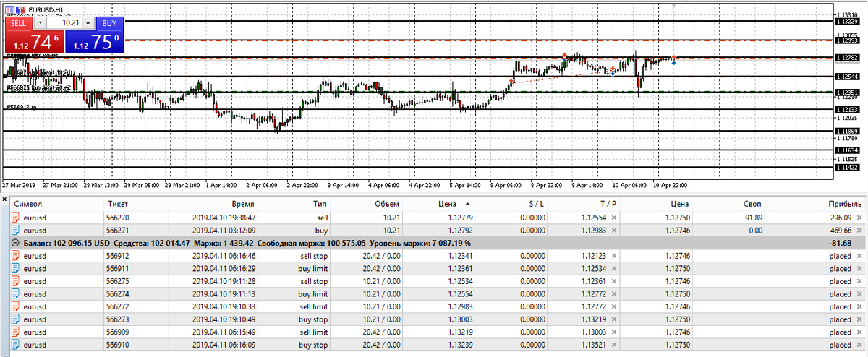Select ticket number 566271
The image size is (868, 357).
[x=118, y=230]
